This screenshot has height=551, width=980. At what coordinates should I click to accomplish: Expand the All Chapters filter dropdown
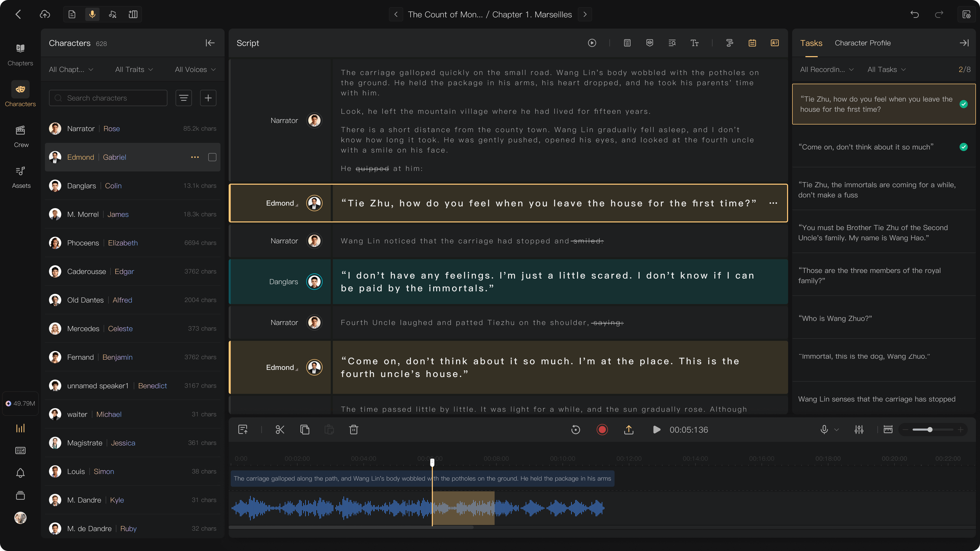[71, 70]
